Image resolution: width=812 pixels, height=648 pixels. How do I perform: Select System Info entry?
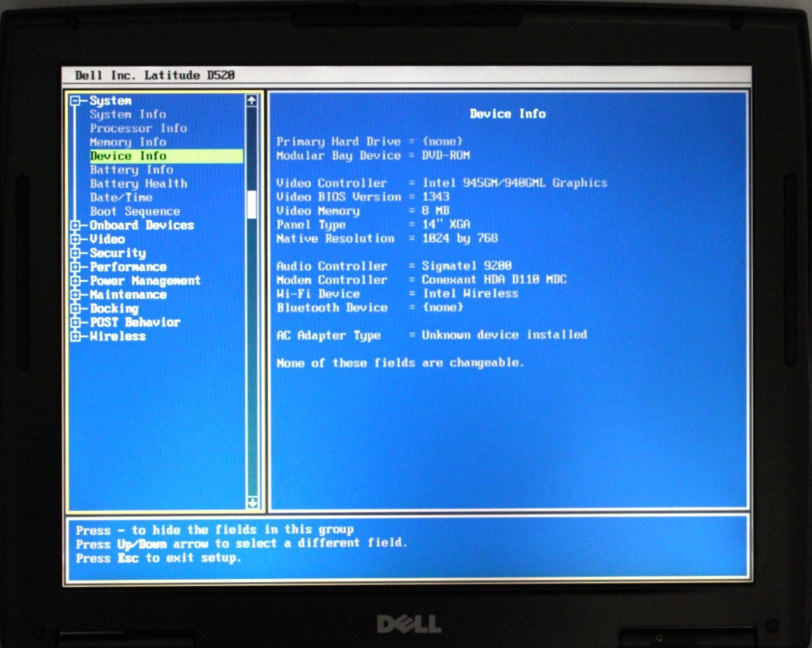pos(128,114)
